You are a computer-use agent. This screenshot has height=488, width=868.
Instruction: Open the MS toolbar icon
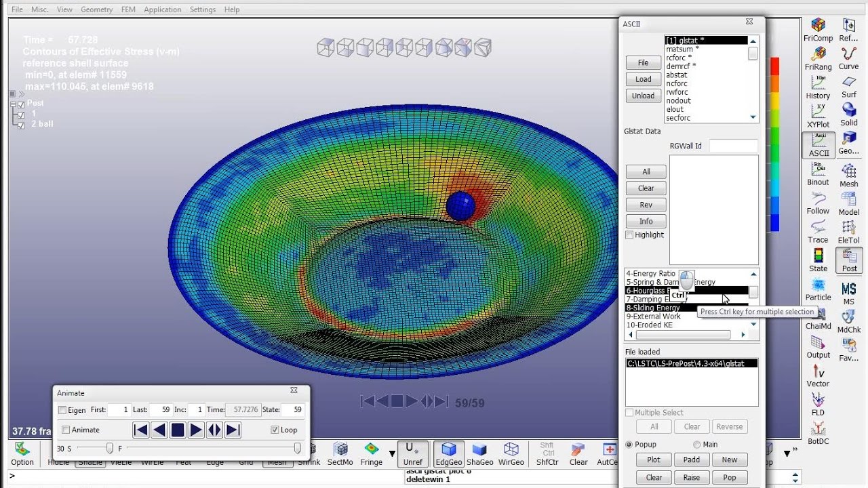849,292
